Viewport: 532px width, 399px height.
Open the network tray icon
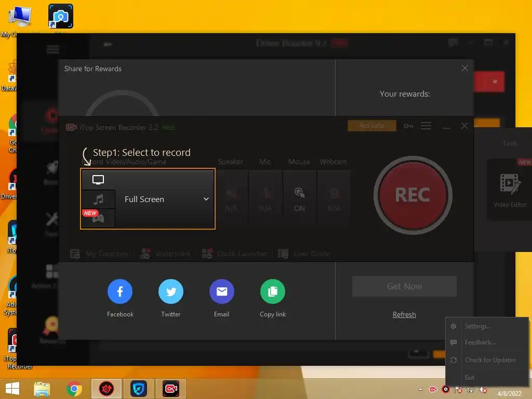tap(471, 390)
